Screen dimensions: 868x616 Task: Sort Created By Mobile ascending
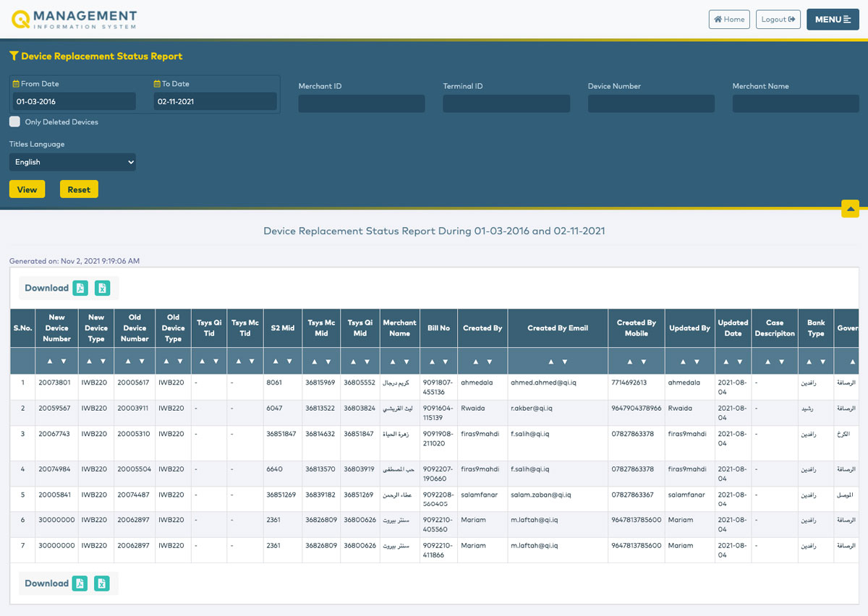pyautogui.click(x=629, y=361)
